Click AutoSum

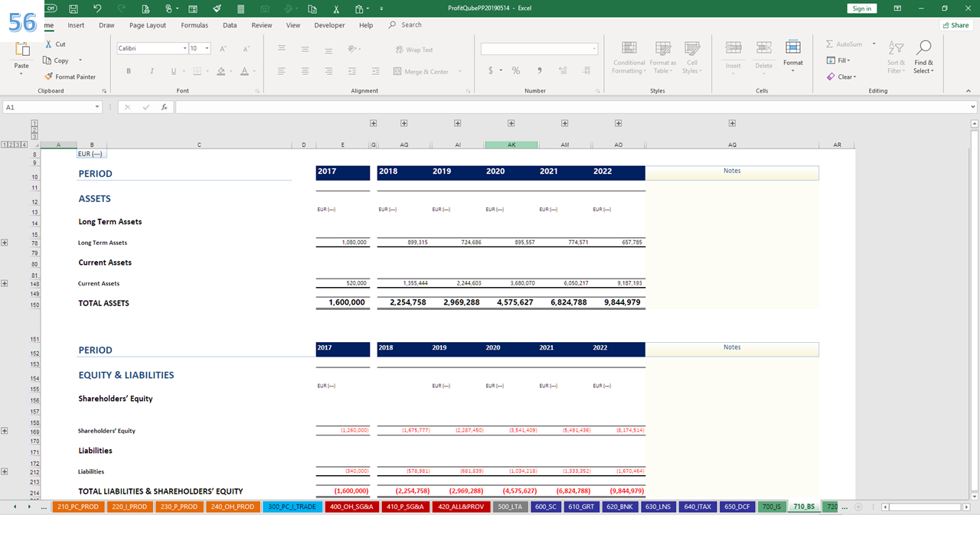pos(844,44)
